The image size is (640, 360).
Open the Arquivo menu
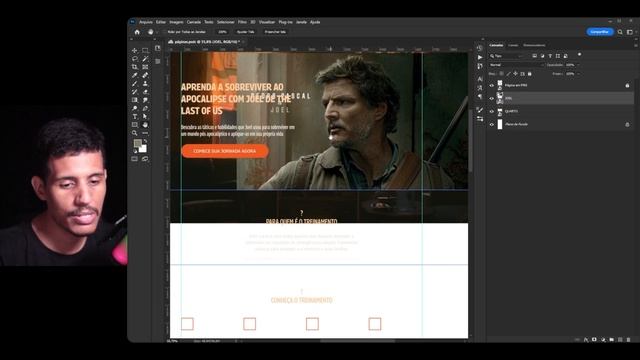pyautogui.click(x=146, y=22)
